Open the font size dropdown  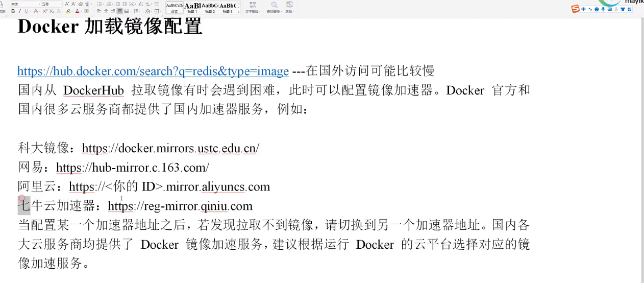61,4
